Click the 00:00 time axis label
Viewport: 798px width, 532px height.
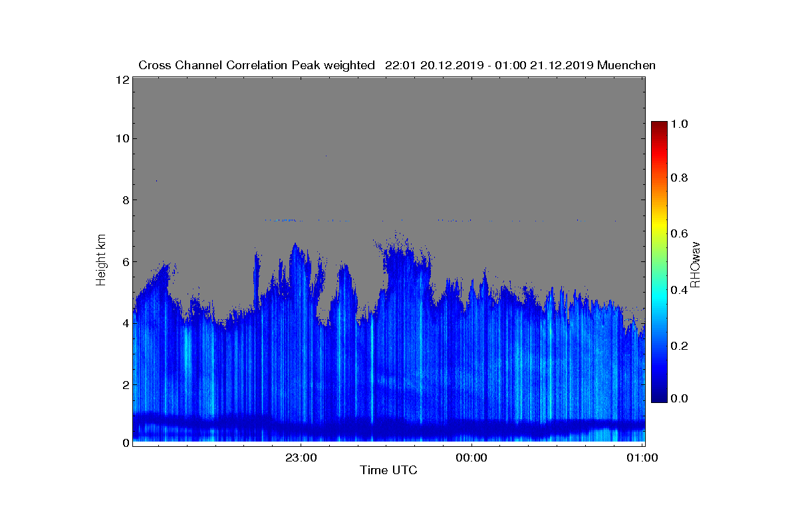[471, 457]
